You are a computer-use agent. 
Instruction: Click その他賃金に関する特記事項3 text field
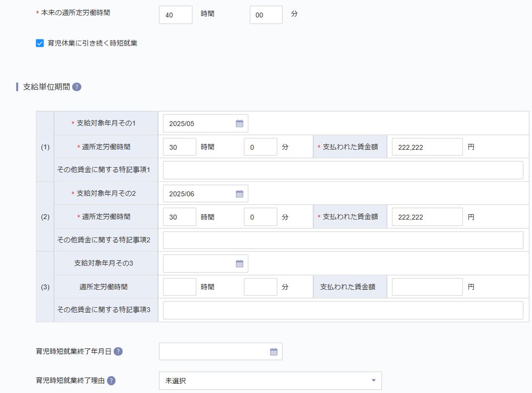pos(343,310)
